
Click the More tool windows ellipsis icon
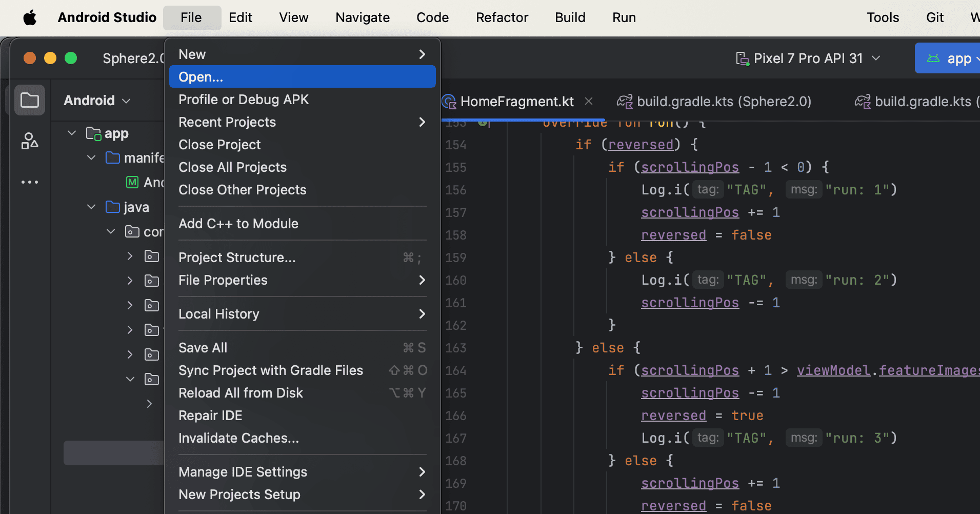point(30,182)
